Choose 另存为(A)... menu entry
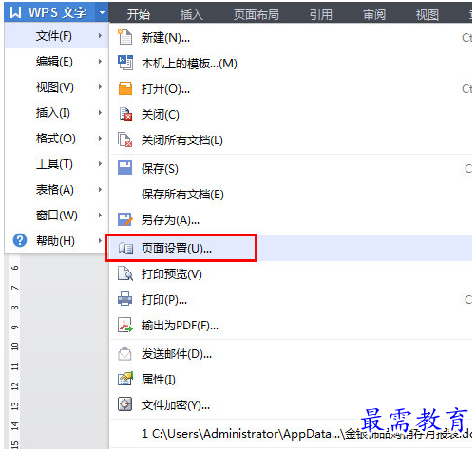Image resolution: width=476 pixels, height=450 pixels. click(x=291, y=219)
